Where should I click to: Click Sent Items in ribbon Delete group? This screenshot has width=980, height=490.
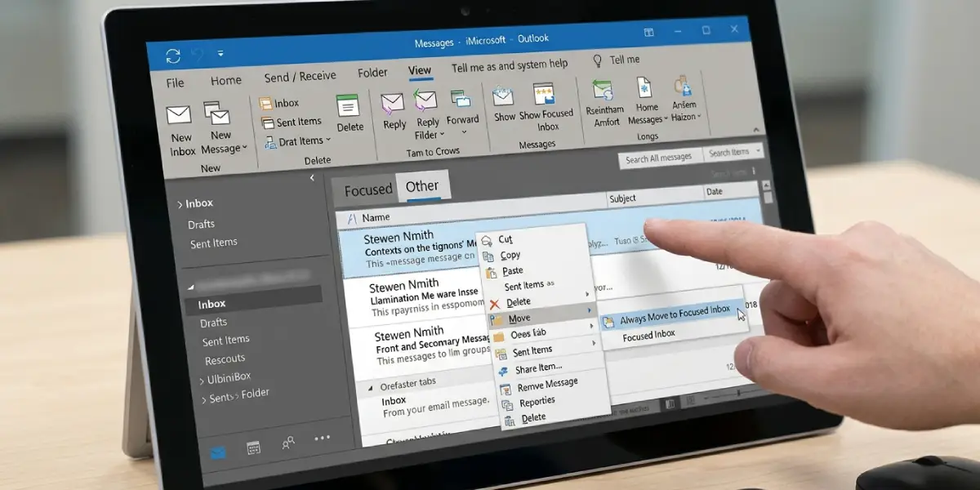292,122
